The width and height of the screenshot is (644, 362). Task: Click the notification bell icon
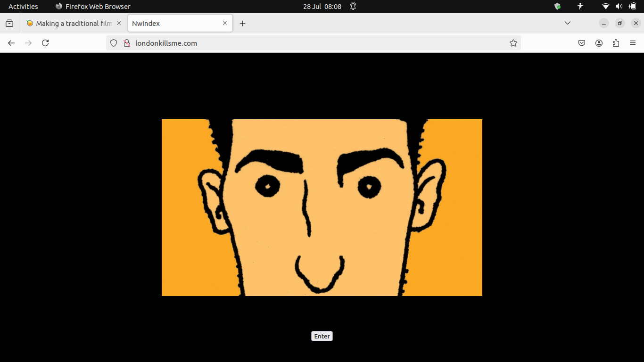[x=353, y=6]
